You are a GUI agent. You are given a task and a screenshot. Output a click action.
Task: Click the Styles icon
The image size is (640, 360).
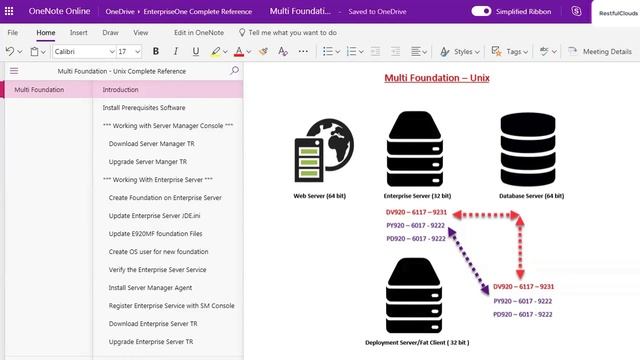click(x=444, y=51)
